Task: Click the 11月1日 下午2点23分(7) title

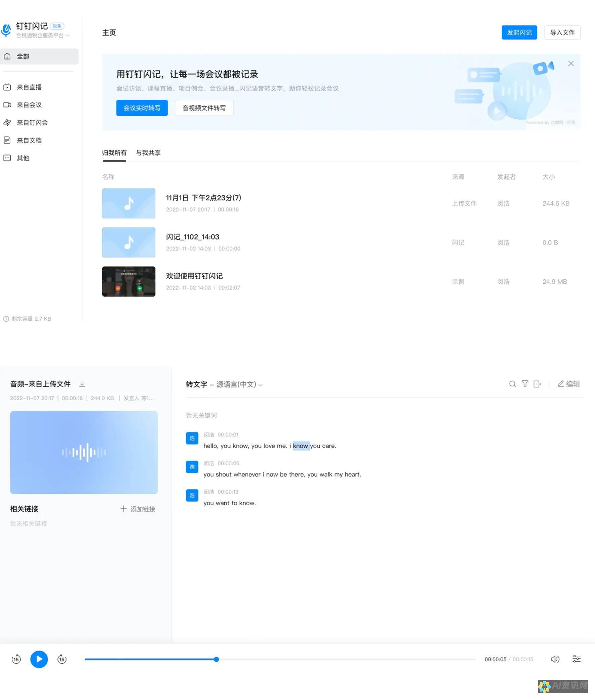Action: pyautogui.click(x=203, y=198)
